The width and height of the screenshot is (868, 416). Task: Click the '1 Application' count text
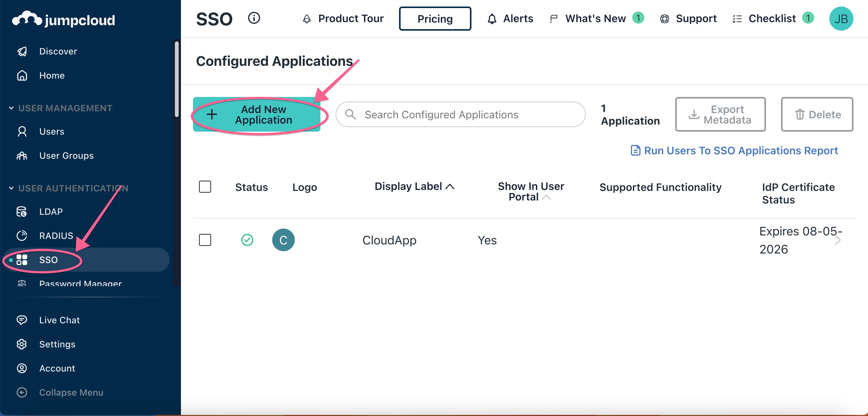pos(630,115)
